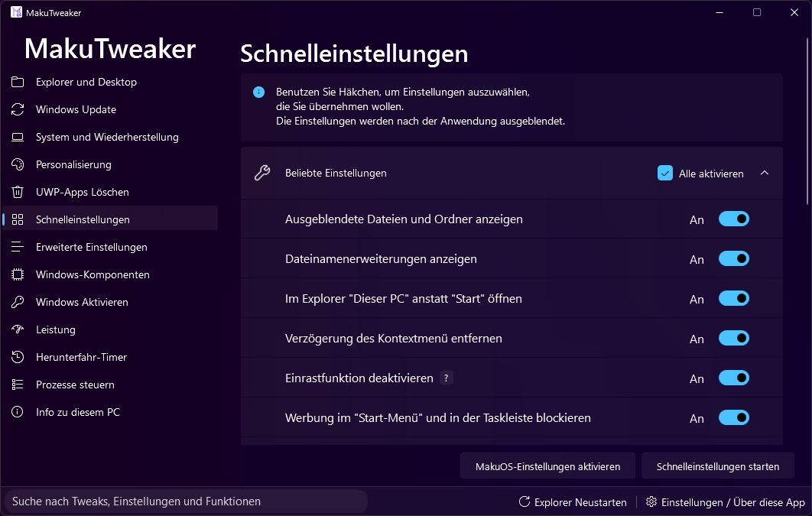Go to Prozesse steuern
Image resolution: width=812 pixels, height=516 pixels.
click(110, 385)
